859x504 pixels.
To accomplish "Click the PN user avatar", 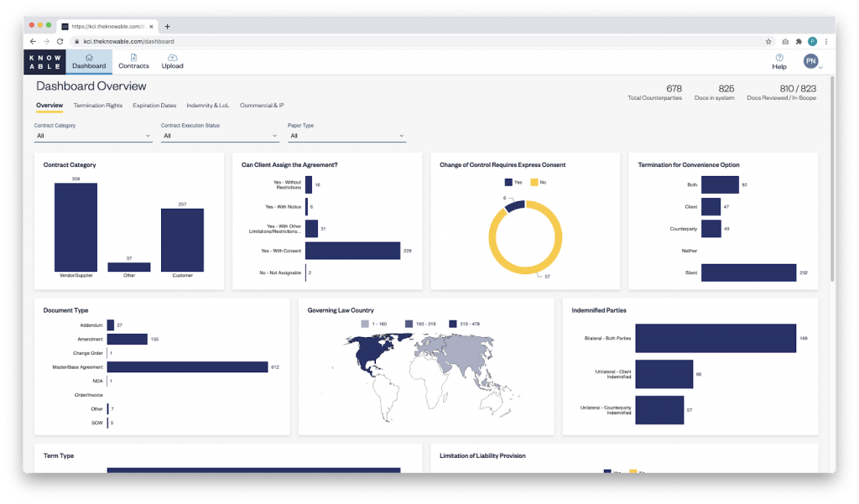I will [810, 60].
